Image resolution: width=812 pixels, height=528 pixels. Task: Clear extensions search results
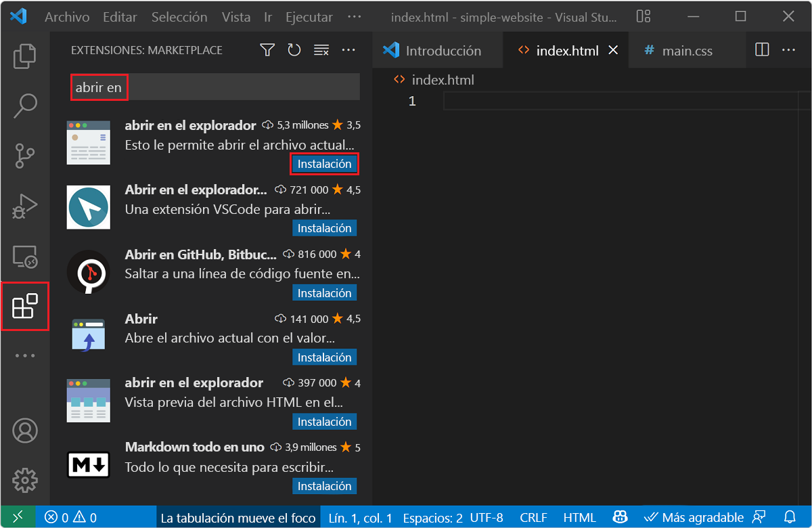coord(321,50)
